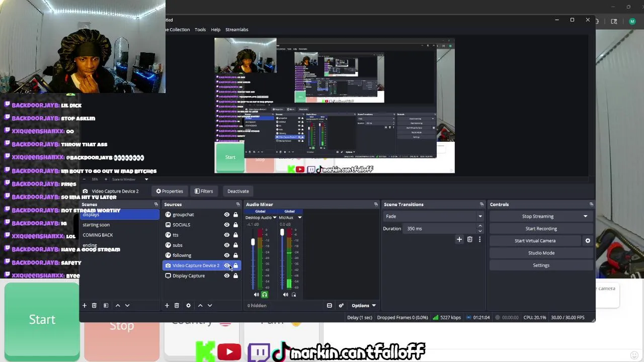Open source properties gear in Sources toolbar
The width and height of the screenshot is (644, 362).
click(188, 305)
